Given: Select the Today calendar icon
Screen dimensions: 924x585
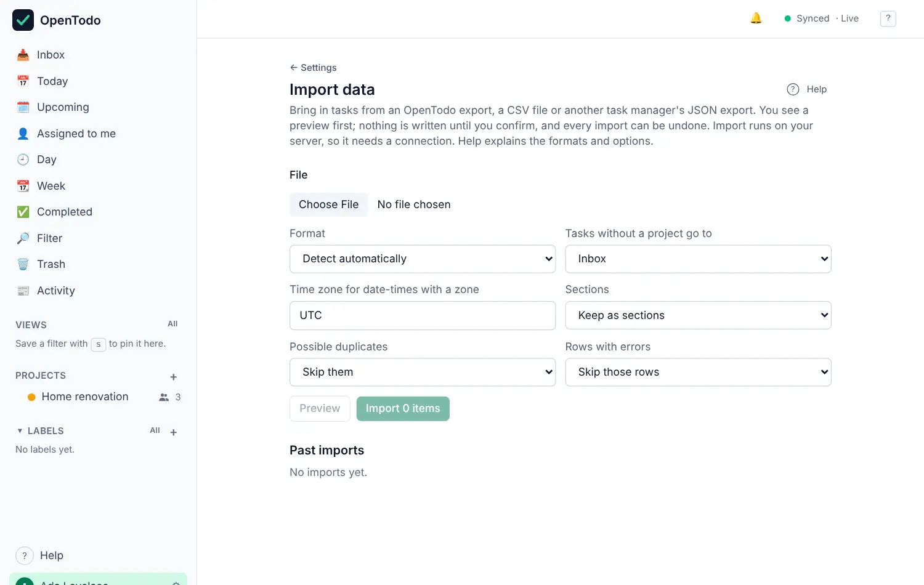Looking at the screenshot, I should (23, 81).
